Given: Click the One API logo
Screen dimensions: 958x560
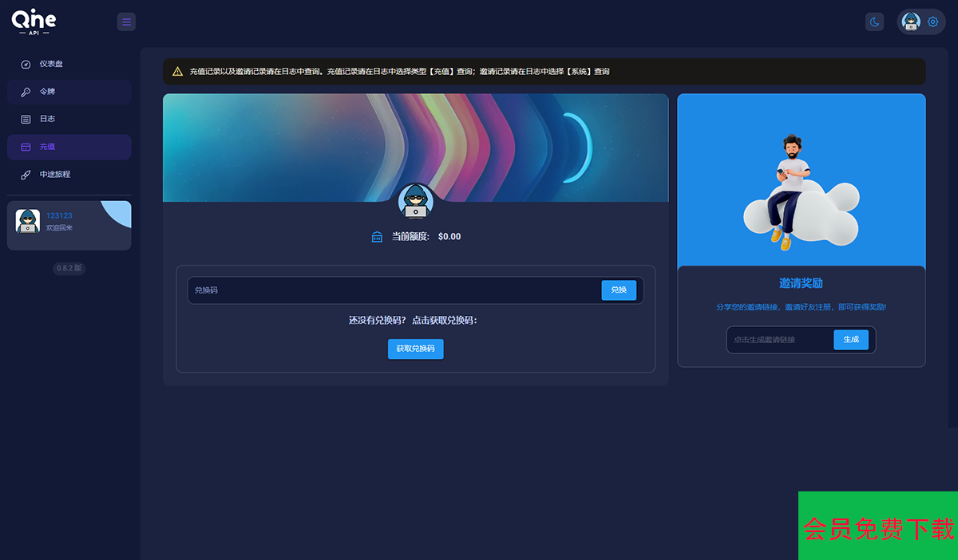Looking at the screenshot, I should point(34,22).
